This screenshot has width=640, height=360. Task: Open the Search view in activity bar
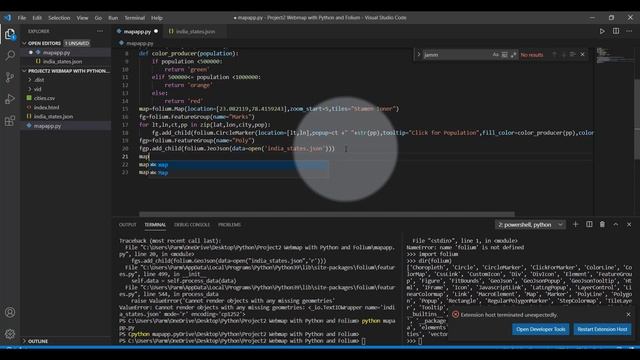coord(10,56)
